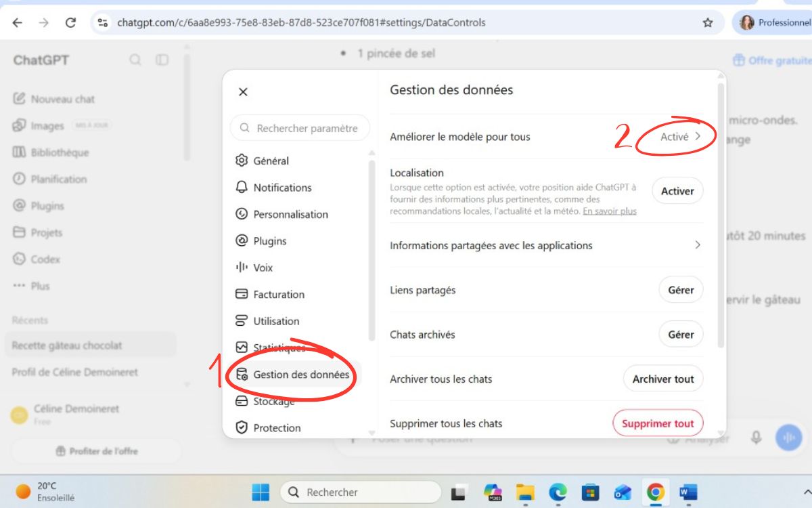812x508 pixels.
Task: Open Task View from taskbar
Action: tap(460, 492)
